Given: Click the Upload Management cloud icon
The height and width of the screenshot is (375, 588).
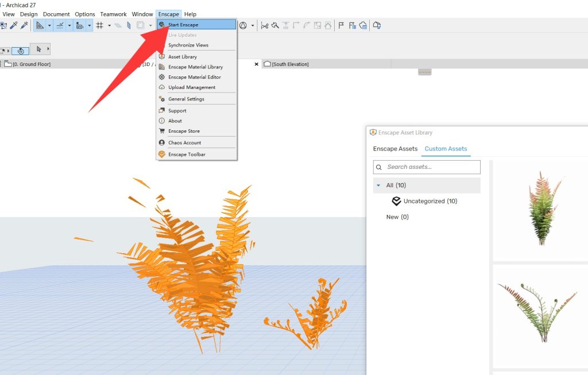Looking at the screenshot, I should coord(162,87).
